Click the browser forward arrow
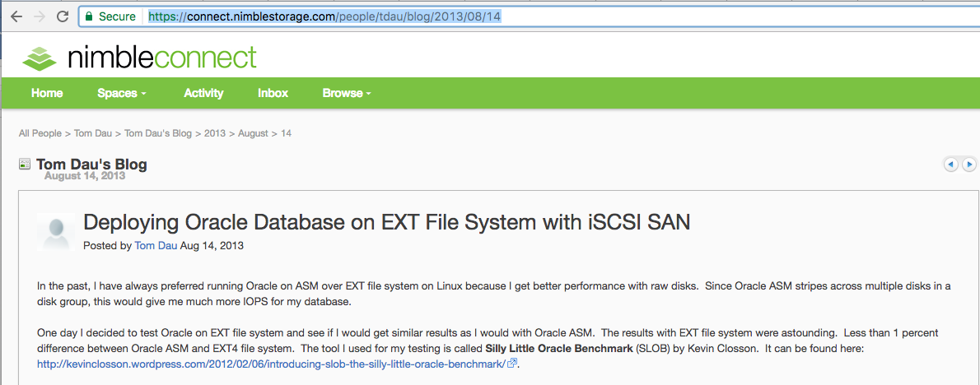This screenshot has height=385, width=980. (x=39, y=16)
